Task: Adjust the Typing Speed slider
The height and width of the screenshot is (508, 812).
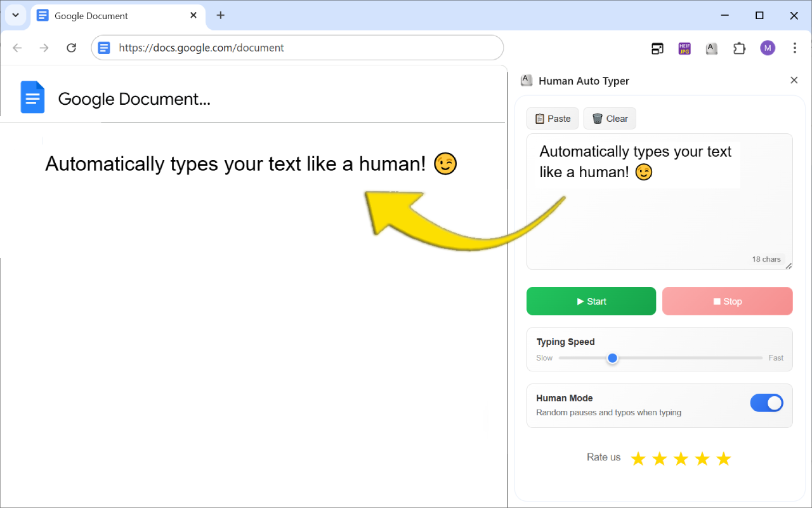Action: [x=612, y=358]
